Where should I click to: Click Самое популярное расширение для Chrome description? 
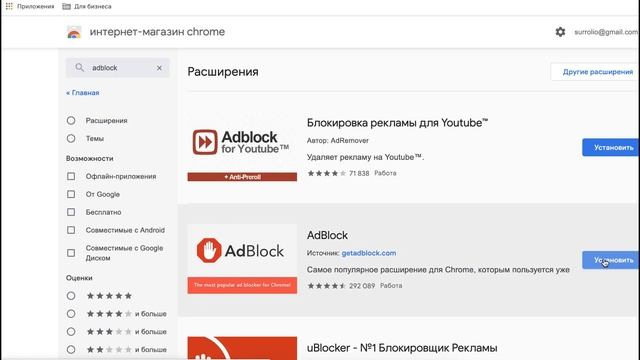(438, 270)
